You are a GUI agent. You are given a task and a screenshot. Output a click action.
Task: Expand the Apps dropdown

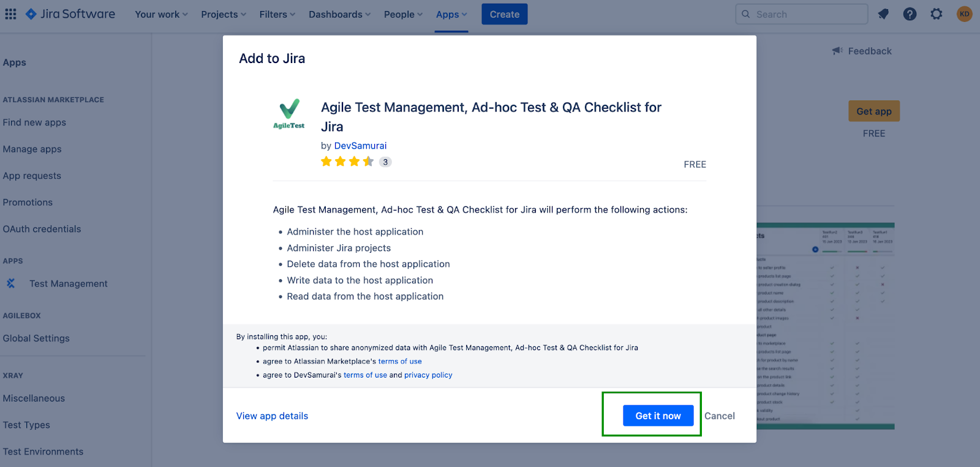point(451,14)
